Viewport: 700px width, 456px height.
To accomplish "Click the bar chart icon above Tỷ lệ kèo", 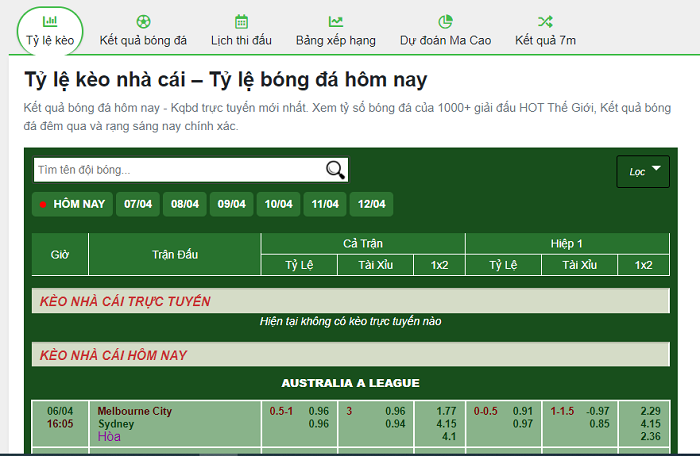I will (x=50, y=21).
